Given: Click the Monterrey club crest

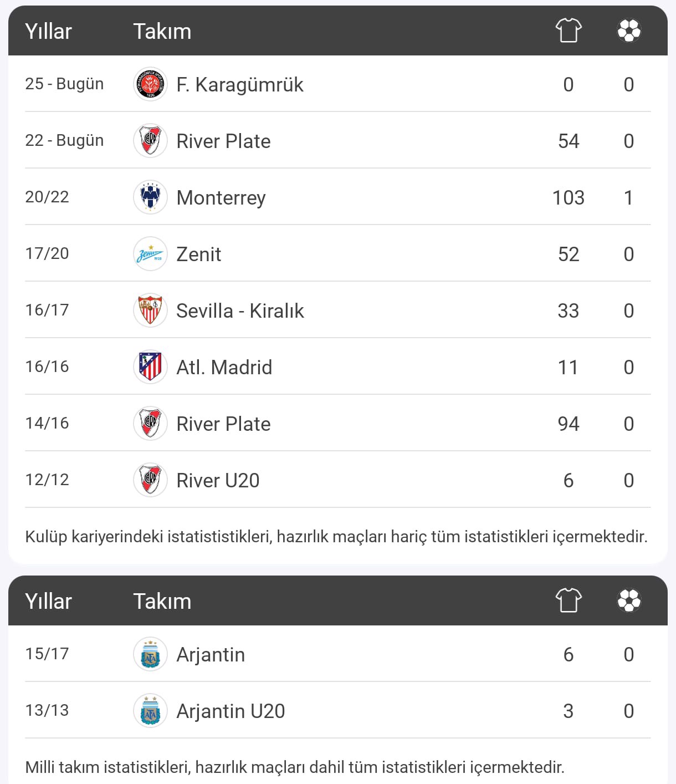Looking at the screenshot, I should click(150, 197).
